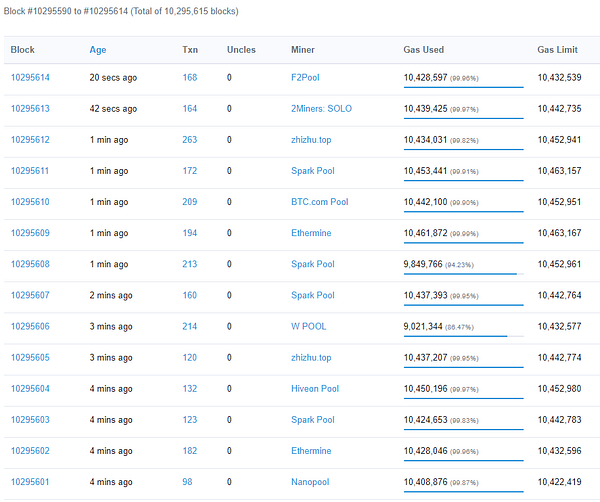
Task: Select Gas Used value 10,461,872
Action: click(426, 233)
